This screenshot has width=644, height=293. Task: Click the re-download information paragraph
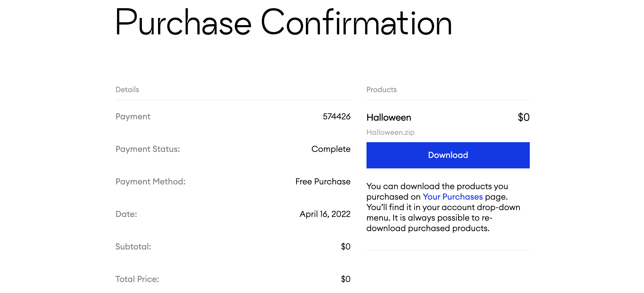click(x=443, y=207)
